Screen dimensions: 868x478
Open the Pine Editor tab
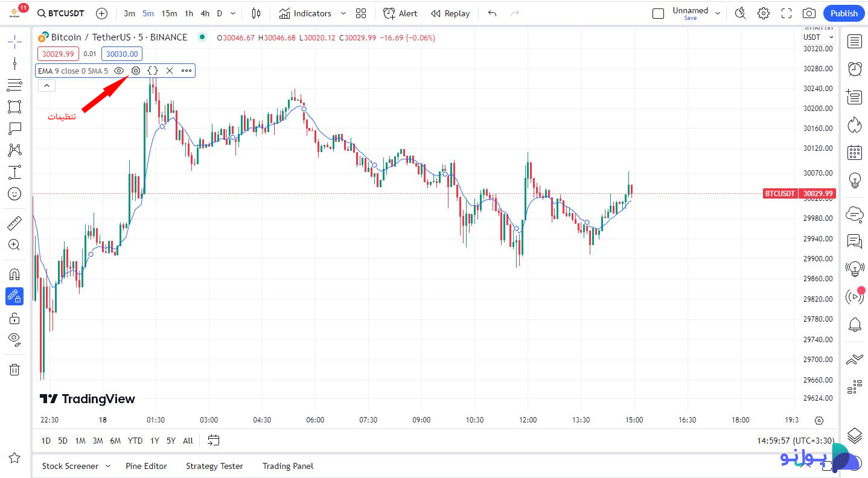click(146, 466)
